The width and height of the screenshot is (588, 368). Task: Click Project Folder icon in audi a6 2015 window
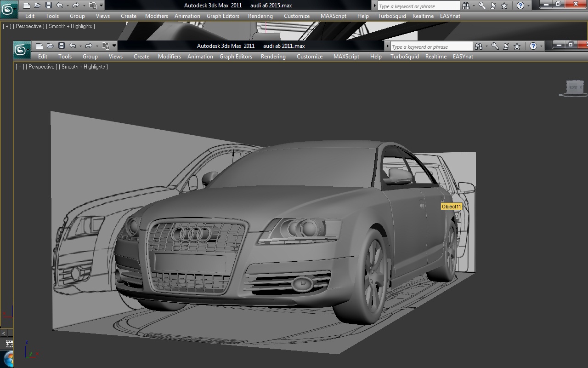tap(92, 6)
